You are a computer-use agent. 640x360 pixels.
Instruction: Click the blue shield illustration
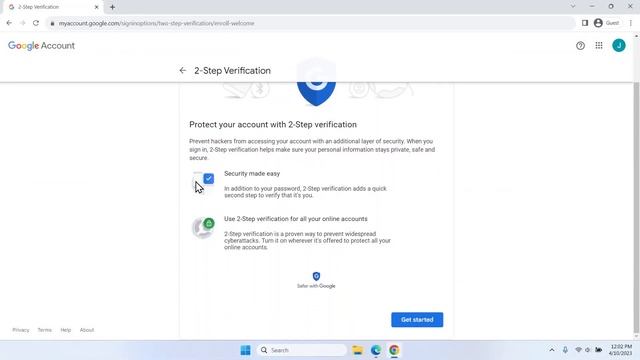tap(316, 93)
